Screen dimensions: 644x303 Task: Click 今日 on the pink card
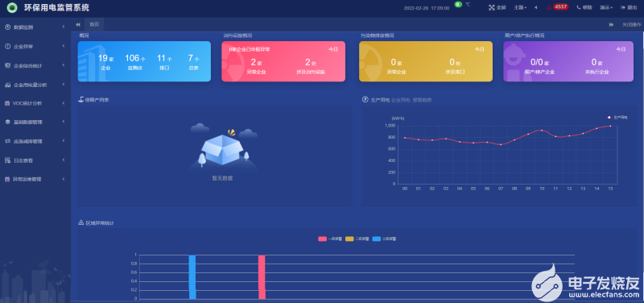pyautogui.click(x=332, y=49)
